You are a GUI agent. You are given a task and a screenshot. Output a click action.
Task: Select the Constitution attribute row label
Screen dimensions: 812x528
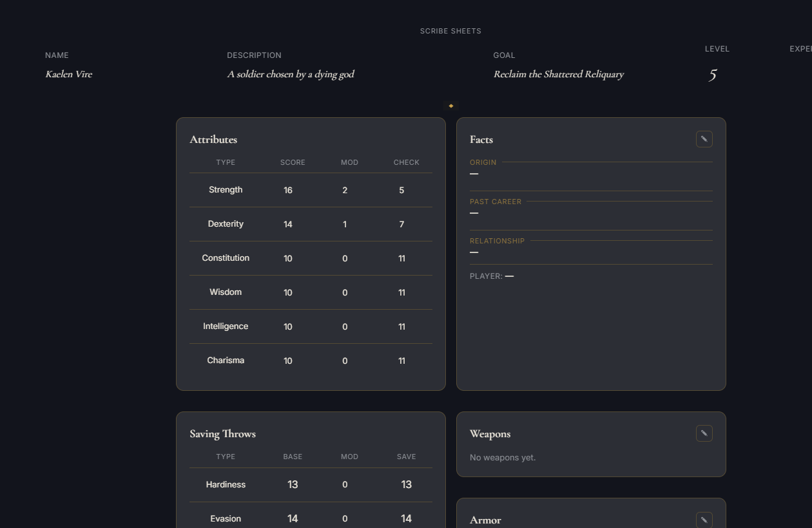tap(226, 258)
